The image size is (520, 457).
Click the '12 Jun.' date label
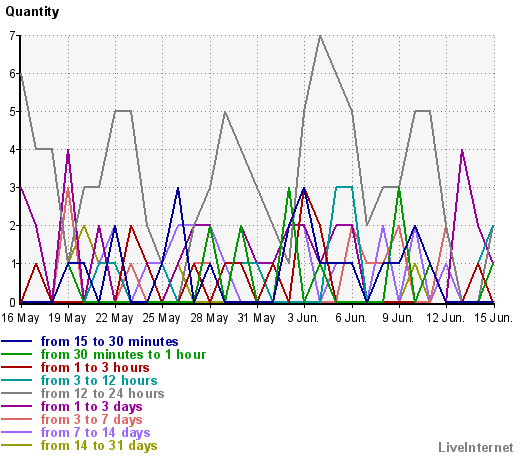(445, 318)
